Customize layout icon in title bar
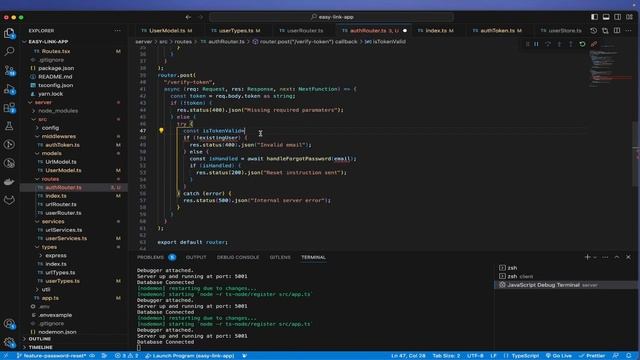The image size is (640, 360). (629, 17)
